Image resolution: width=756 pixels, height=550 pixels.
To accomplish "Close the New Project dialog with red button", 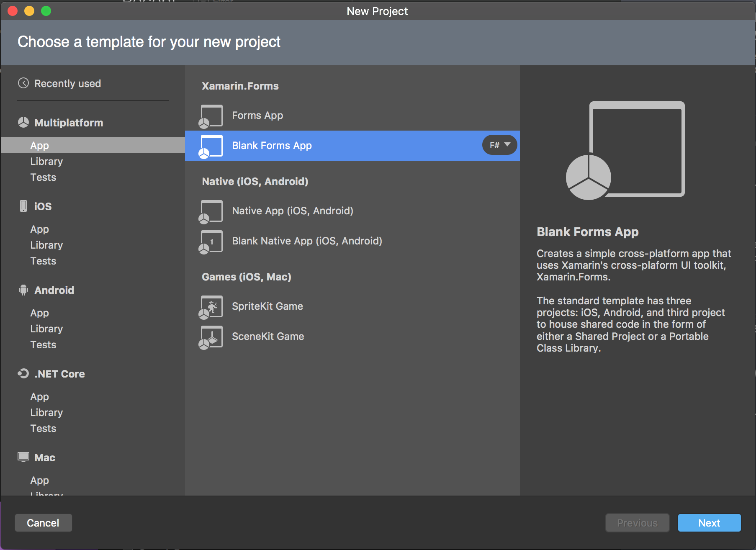I will 13,11.
